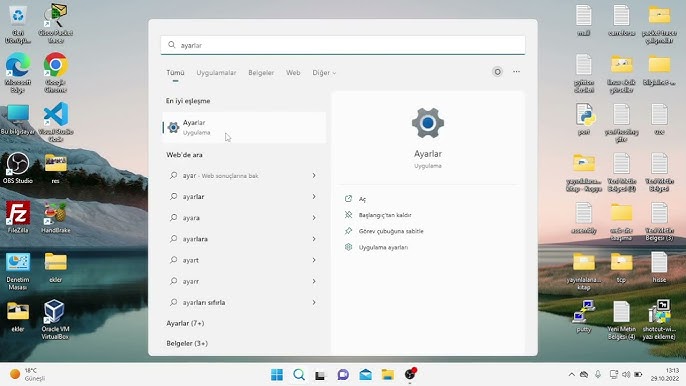Click the large Ayarlar gear icon in preview

tap(428, 123)
